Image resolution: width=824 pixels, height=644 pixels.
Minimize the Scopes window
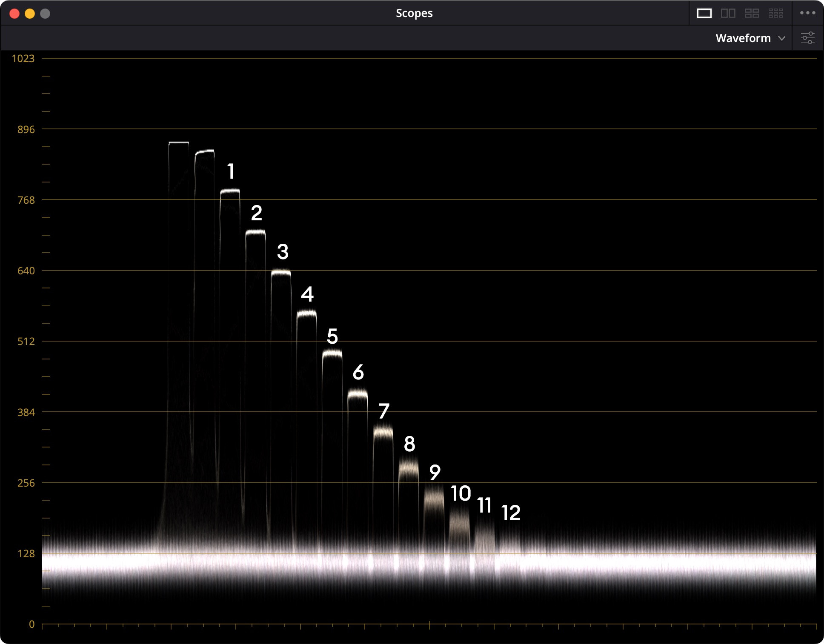click(30, 14)
